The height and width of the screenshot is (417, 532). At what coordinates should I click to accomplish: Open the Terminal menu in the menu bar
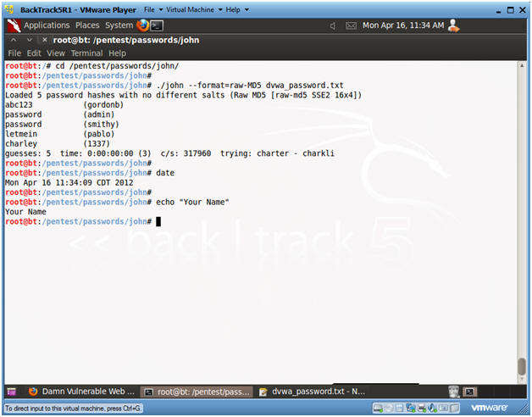coord(87,53)
